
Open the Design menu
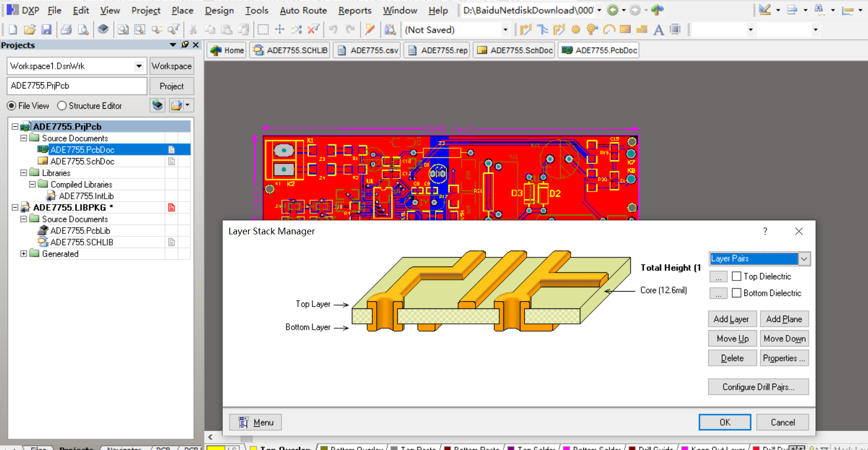[x=219, y=10]
